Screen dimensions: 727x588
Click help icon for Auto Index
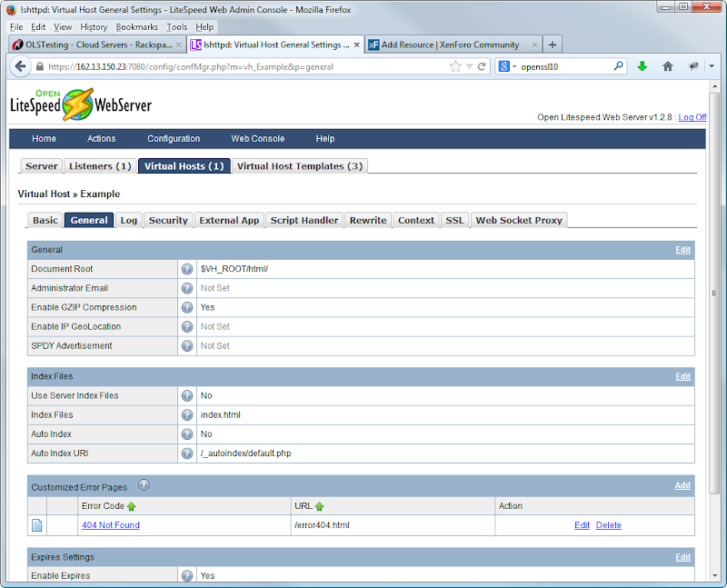(x=187, y=434)
